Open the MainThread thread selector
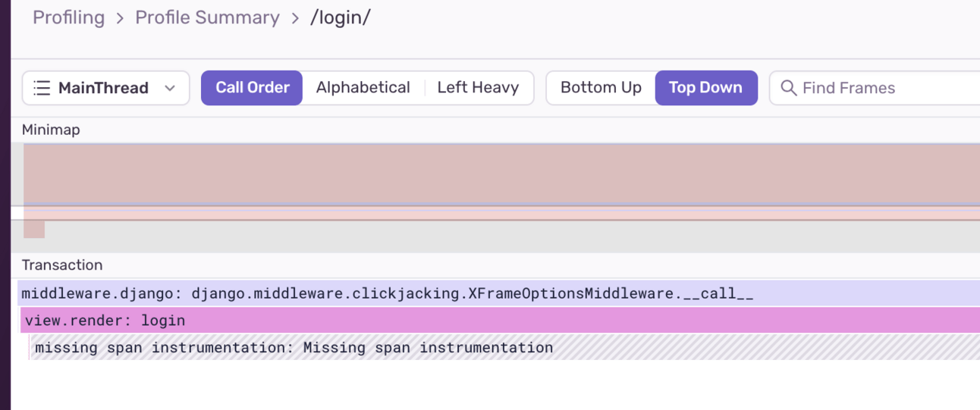 click(x=105, y=88)
